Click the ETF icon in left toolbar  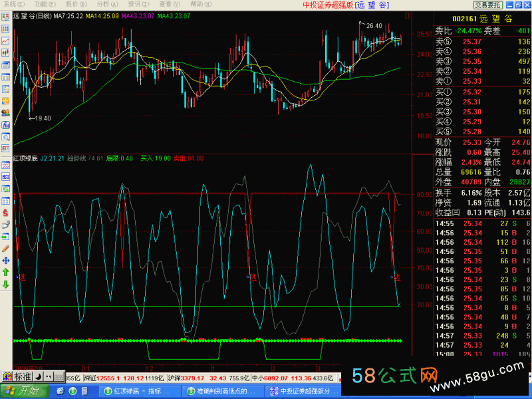pyautogui.click(x=5, y=148)
